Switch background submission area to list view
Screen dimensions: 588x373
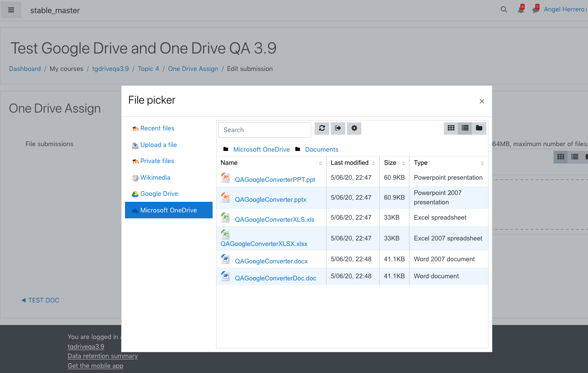click(575, 157)
